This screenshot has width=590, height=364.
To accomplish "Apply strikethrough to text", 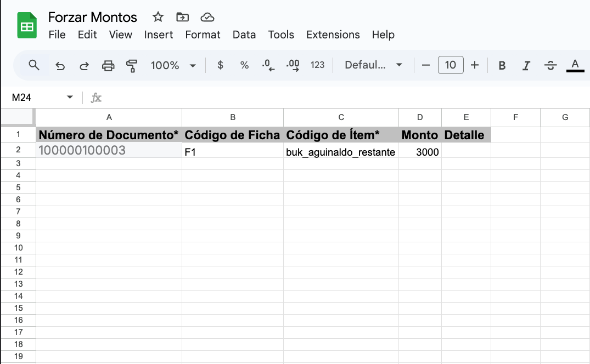I will pos(550,65).
